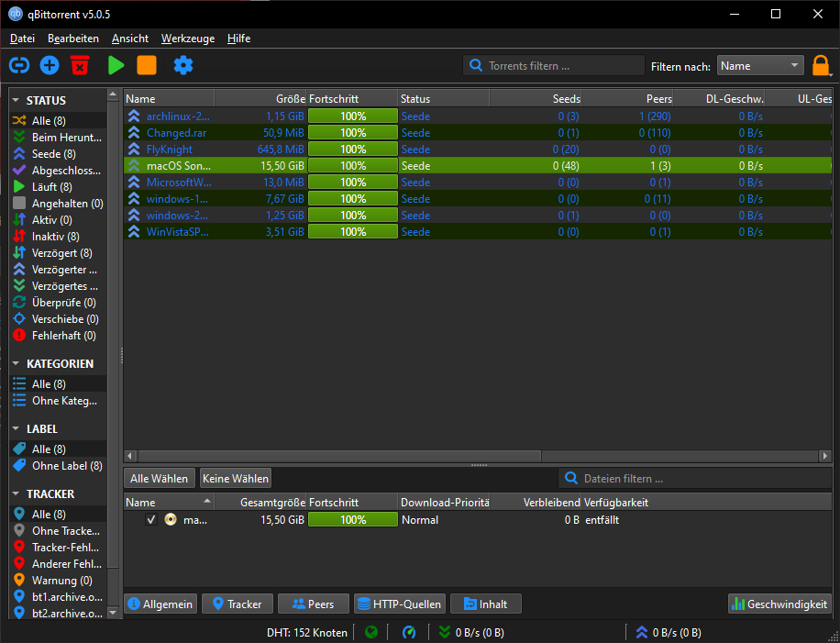Select the Tracker-Fehler filter
The height and width of the screenshot is (643, 840).
(58, 548)
